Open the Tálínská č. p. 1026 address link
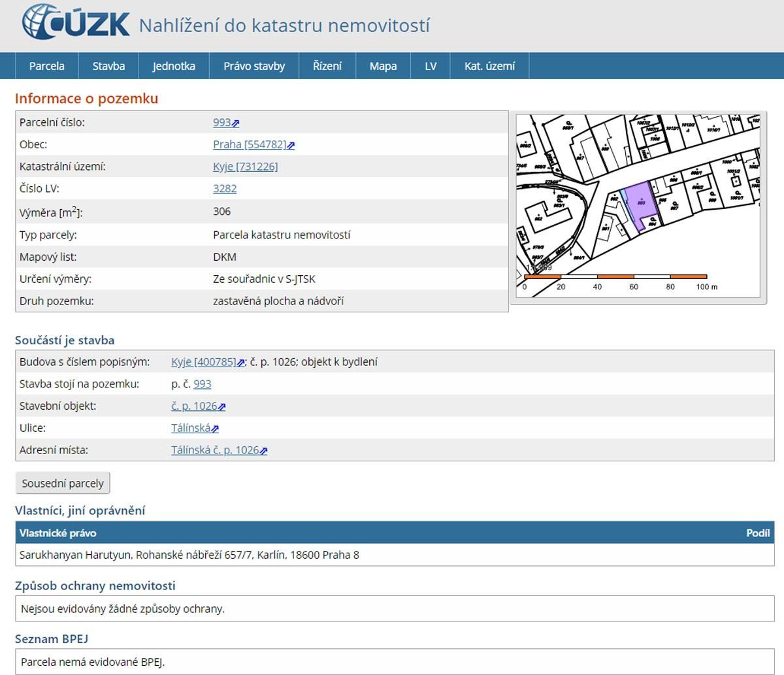Image resolution: width=784 pixels, height=675 pixels. coord(215,450)
